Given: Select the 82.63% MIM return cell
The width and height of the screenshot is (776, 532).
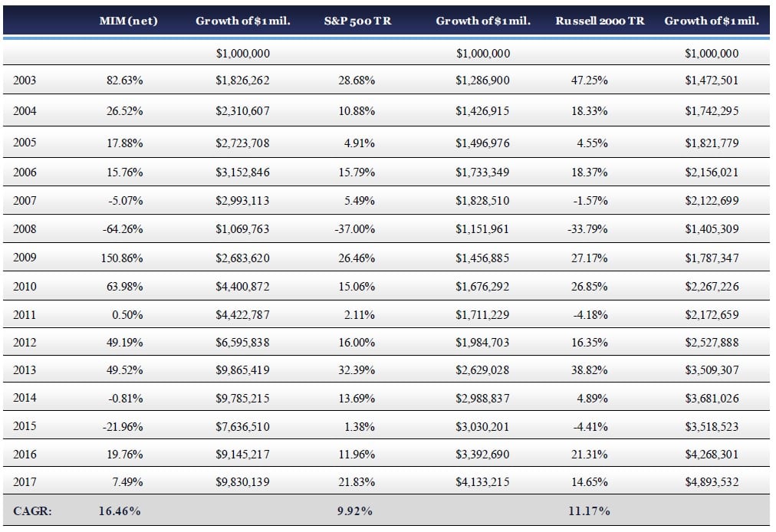Looking at the screenshot, I should click(x=124, y=80).
